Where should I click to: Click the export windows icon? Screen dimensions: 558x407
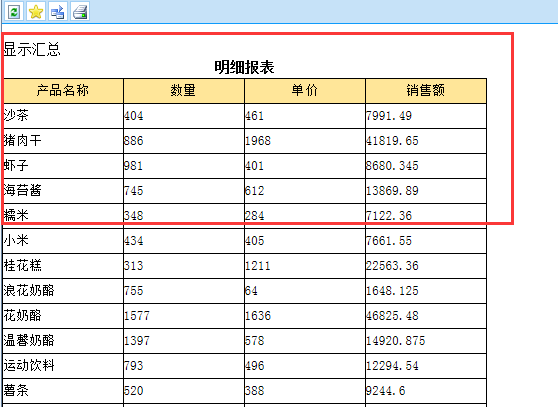[x=58, y=12]
